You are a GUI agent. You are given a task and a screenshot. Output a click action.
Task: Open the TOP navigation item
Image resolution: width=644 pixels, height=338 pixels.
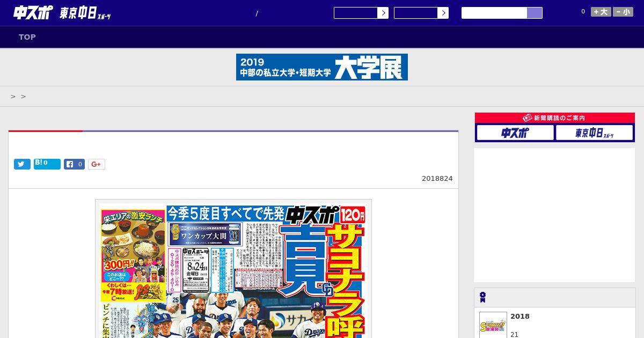click(x=27, y=37)
